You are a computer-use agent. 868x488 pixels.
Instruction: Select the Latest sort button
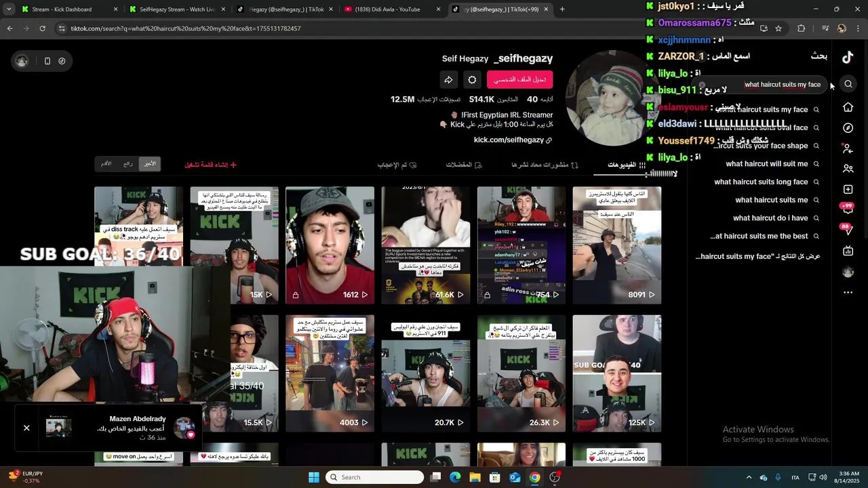[150, 164]
